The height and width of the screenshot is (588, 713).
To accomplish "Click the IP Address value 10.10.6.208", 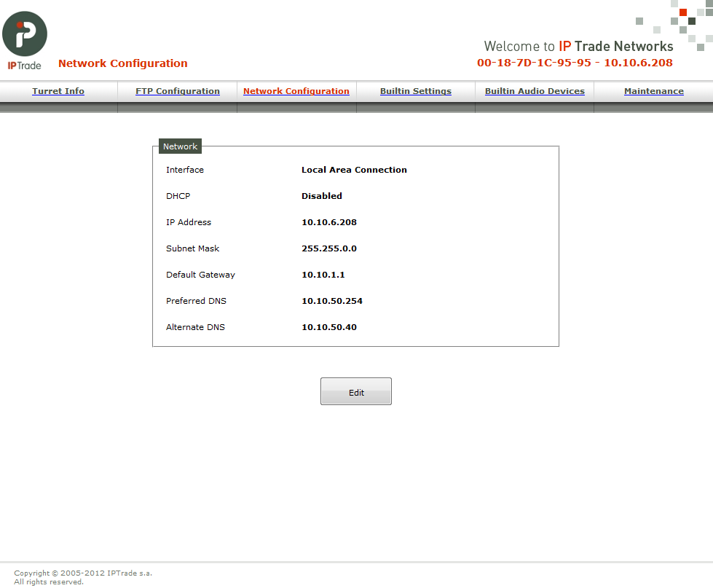I will (329, 222).
